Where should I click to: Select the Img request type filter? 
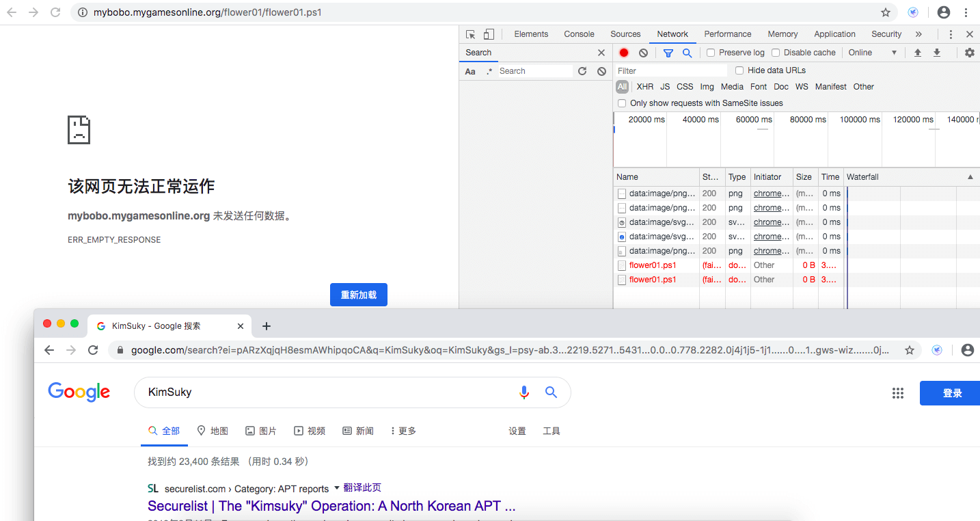[707, 87]
